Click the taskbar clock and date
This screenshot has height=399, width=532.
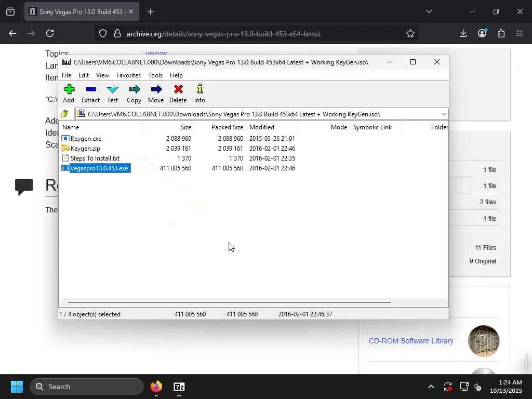[506, 387]
